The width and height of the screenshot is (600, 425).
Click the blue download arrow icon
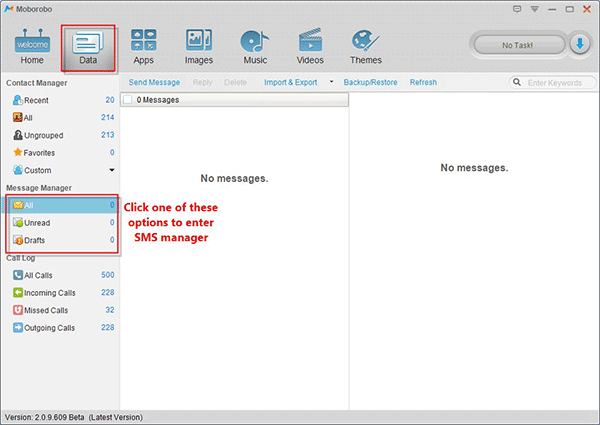579,45
